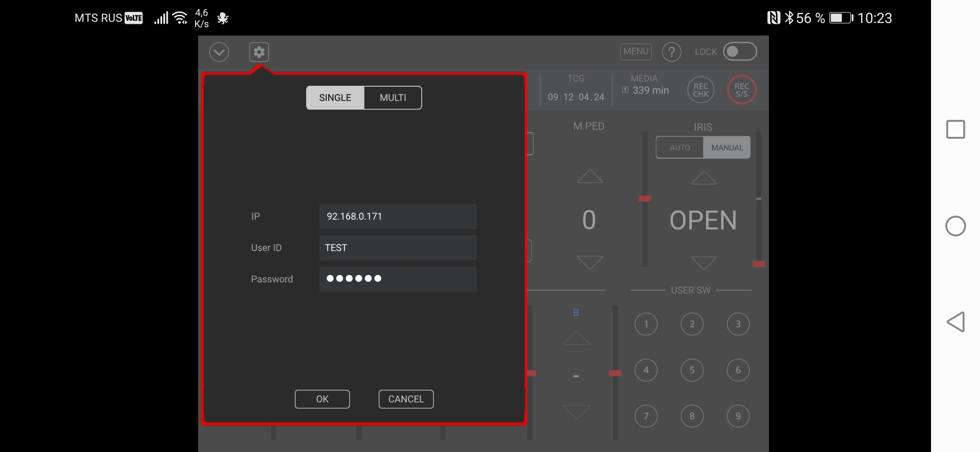The height and width of the screenshot is (452, 980).
Task: Tap USER SW button 9
Action: pyautogui.click(x=738, y=416)
